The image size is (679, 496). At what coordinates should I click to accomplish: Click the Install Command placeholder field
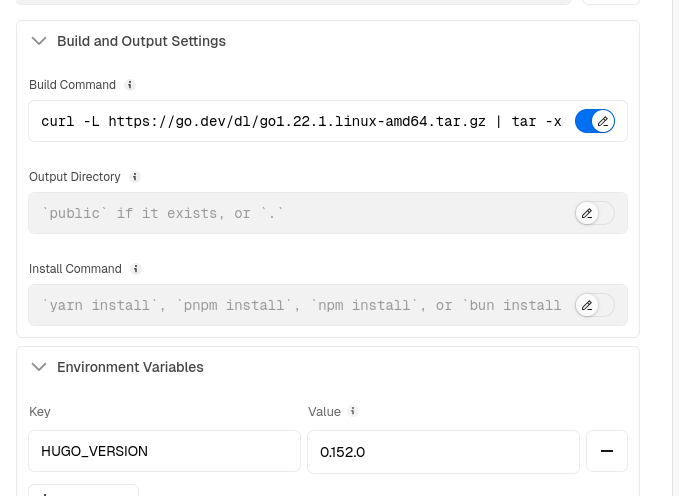[300, 305]
